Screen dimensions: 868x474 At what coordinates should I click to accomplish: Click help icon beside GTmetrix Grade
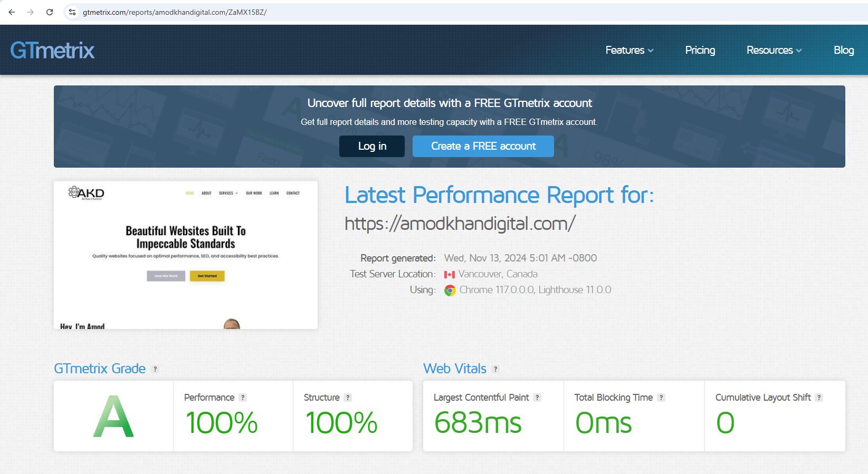[x=155, y=369]
